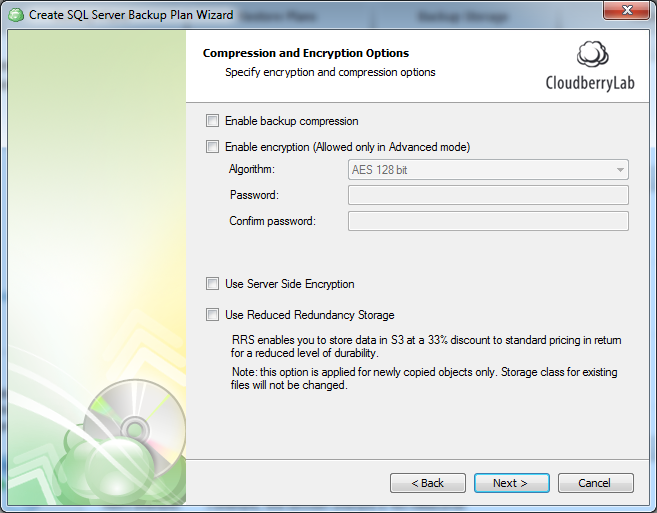Expand the Algorithm dropdown arrow
The width and height of the screenshot is (657, 513).
coord(619,170)
